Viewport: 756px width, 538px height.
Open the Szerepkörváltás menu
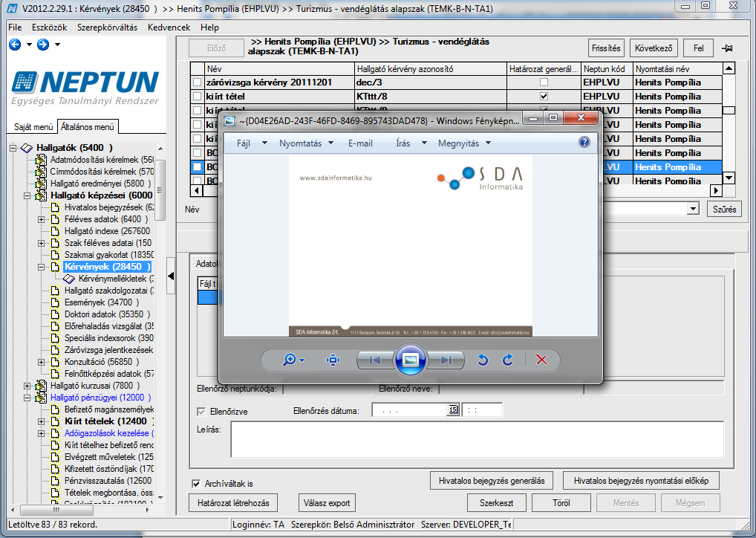coord(107,27)
